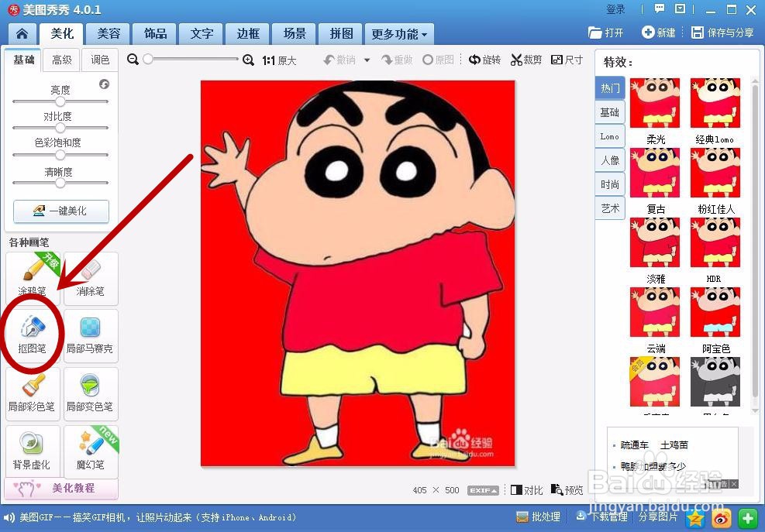
Task: Switch to the 文字 tab
Action: (202, 33)
